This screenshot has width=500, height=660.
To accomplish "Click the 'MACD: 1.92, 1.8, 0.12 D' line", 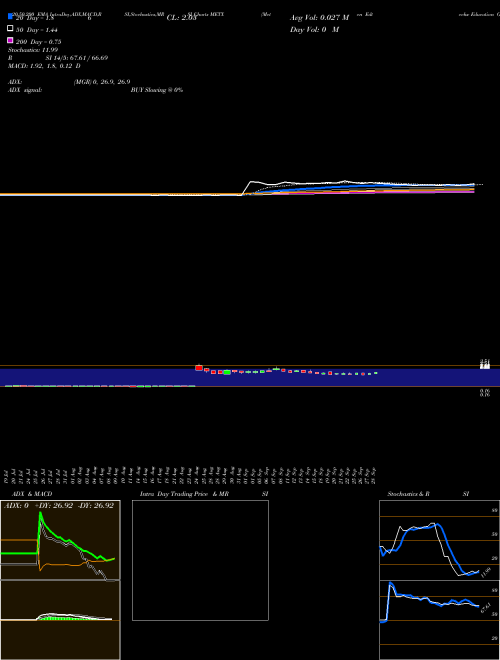I will coord(44,66).
